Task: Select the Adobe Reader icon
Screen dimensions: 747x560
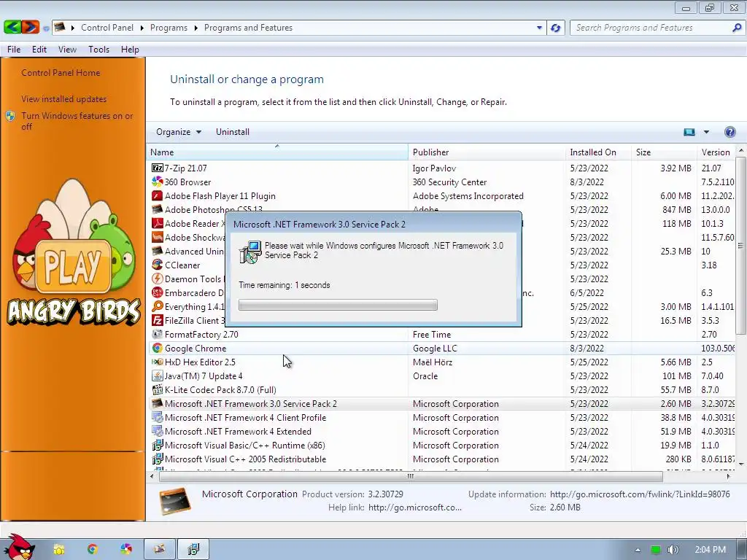Action: [x=158, y=223]
